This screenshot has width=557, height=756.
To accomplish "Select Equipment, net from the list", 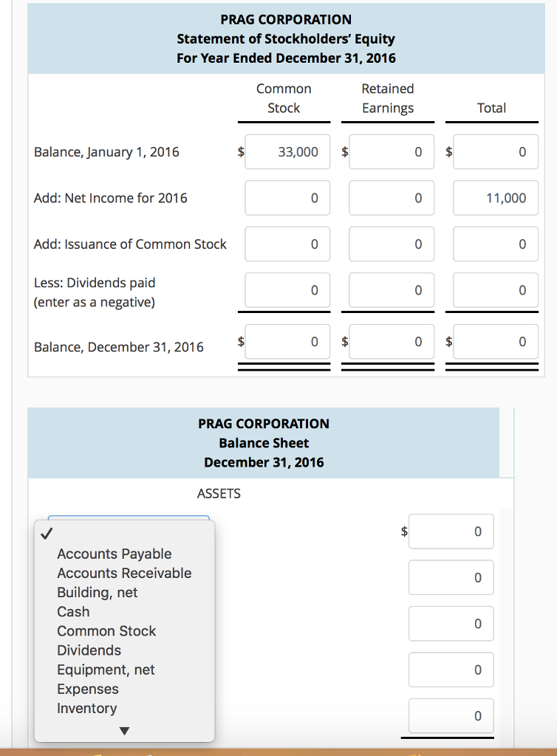I will point(106,669).
